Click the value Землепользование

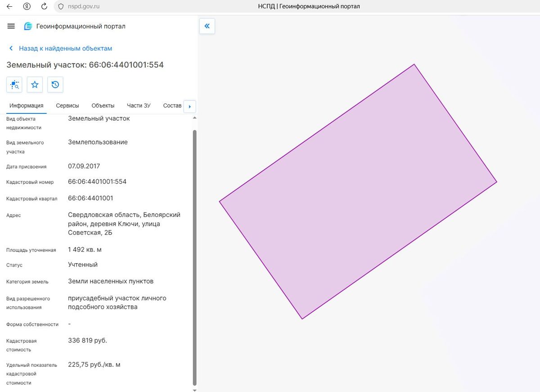98,142
